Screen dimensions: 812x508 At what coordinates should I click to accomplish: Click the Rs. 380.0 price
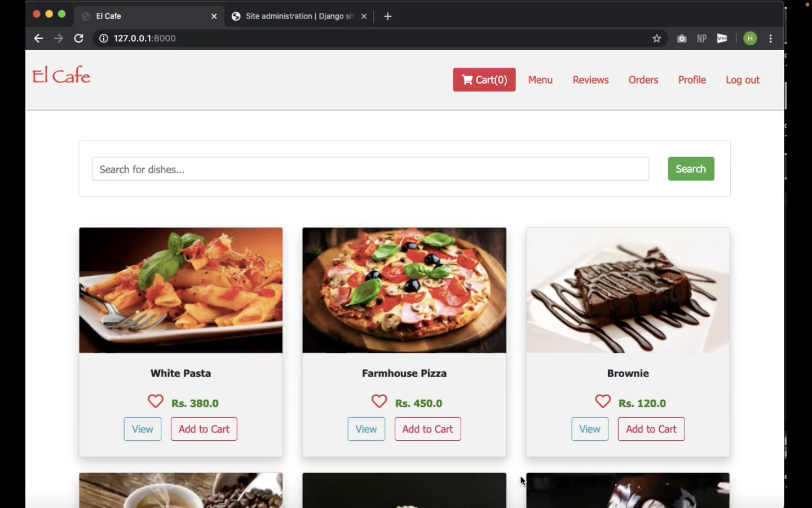pyautogui.click(x=195, y=403)
